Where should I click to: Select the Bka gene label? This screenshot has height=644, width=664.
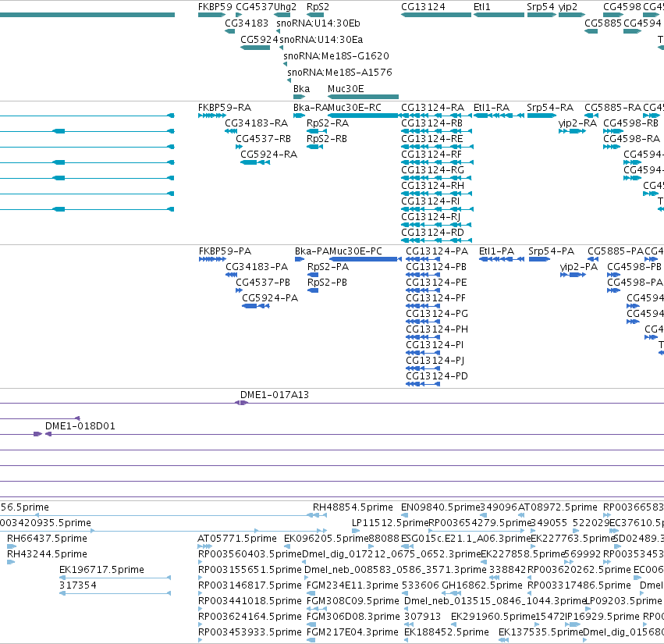pos(301,89)
